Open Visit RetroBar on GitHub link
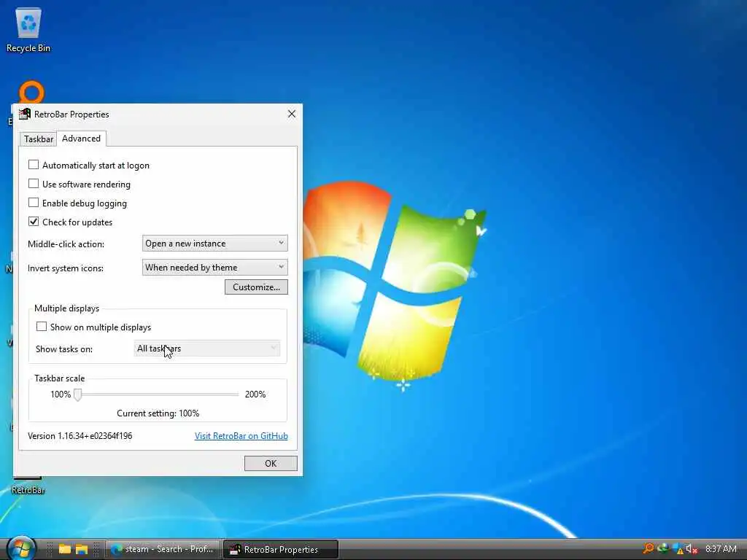The width and height of the screenshot is (747, 560). 241,436
